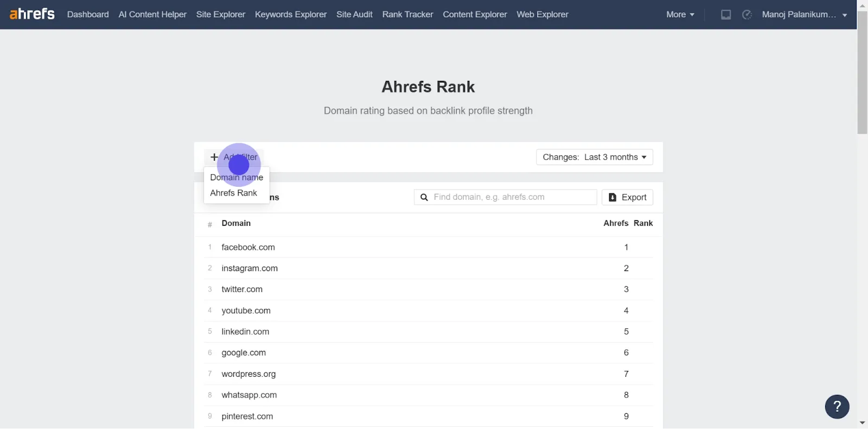Go to Site Audit
The height and width of the screenshot is (429, 868).
(354, 15)
